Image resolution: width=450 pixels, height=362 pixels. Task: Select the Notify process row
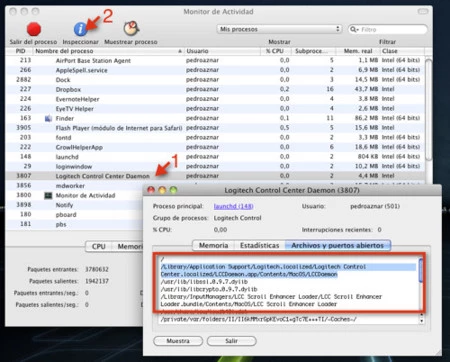pyautogui.click(x=75, y=205)
